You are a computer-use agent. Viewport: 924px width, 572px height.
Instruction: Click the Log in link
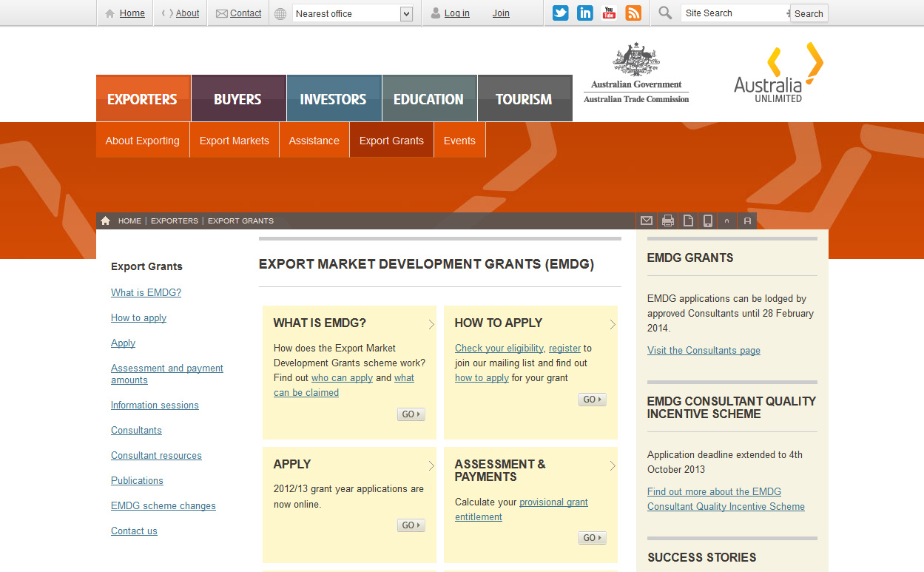point(457,13)
